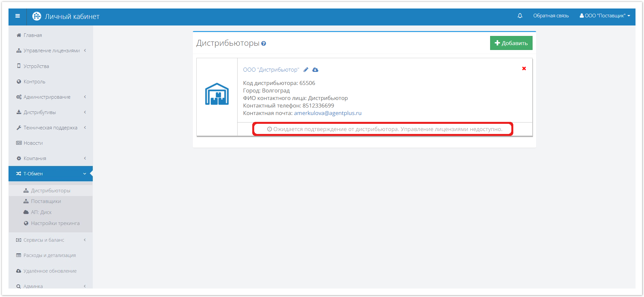Image resolution: width=644 pixels, height=297 pixels.
Task: Go to Поставщики submenu item
Action: click(x=46, y=201)
